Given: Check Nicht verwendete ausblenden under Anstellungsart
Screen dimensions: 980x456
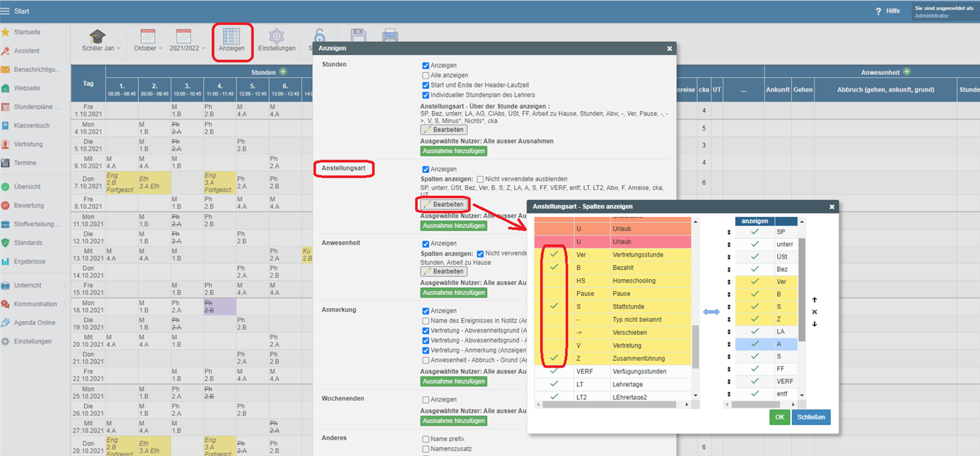Looking at the screenshot, I should pos(481,179).
